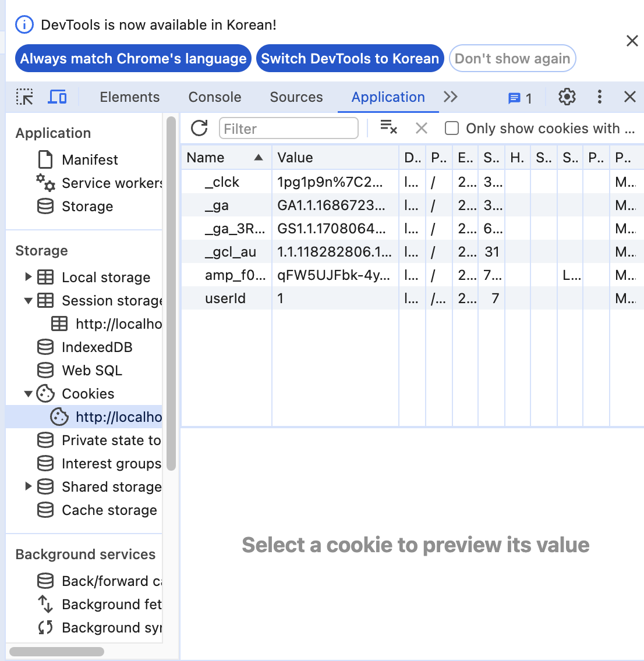Collapse Session storage tree arrow
Image resolution: width=644 pixels, height=661 pixels.
(x=29, y=301)
